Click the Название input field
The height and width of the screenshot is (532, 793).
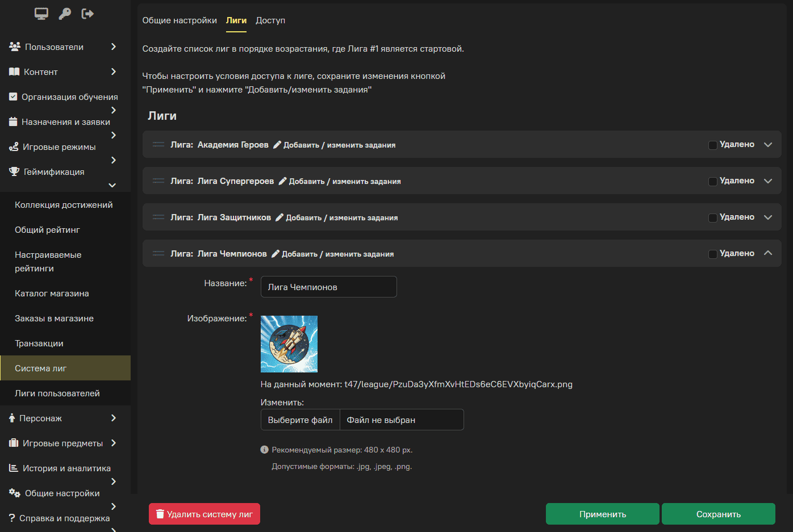tap(328, 287)
